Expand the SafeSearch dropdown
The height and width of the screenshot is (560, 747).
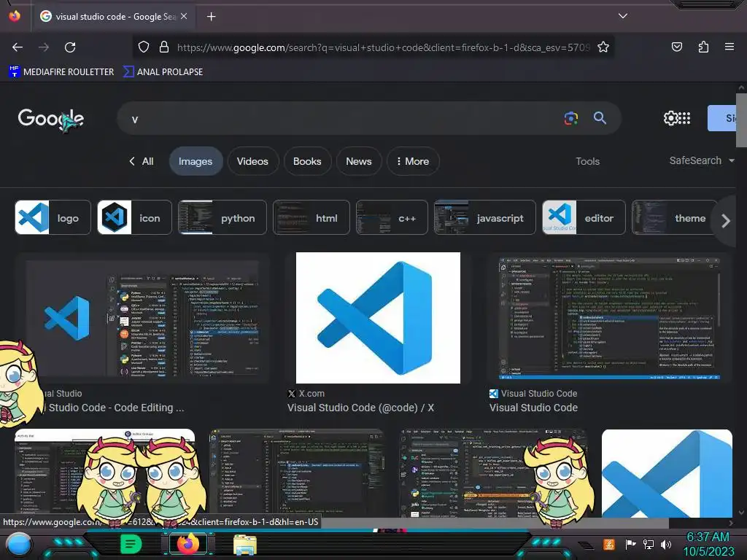(x=701, y=161)
